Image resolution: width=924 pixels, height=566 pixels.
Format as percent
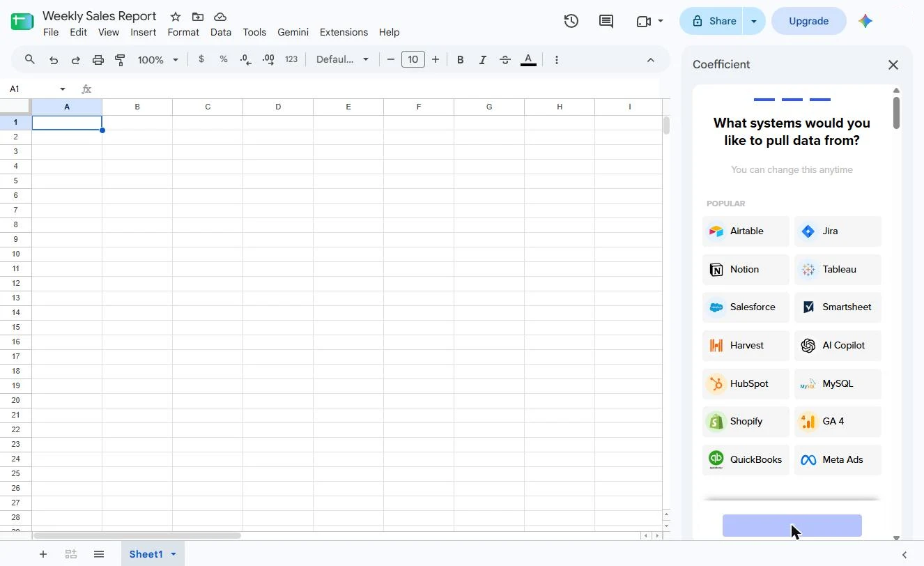pyautogui.click(x=224, y=59)
